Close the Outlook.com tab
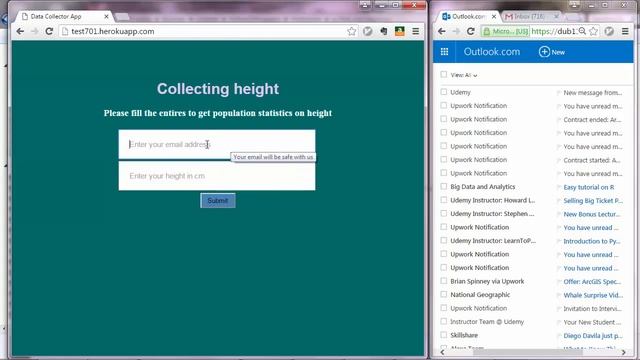The width and height of the screenshot is (640, 360). point(493,16)
